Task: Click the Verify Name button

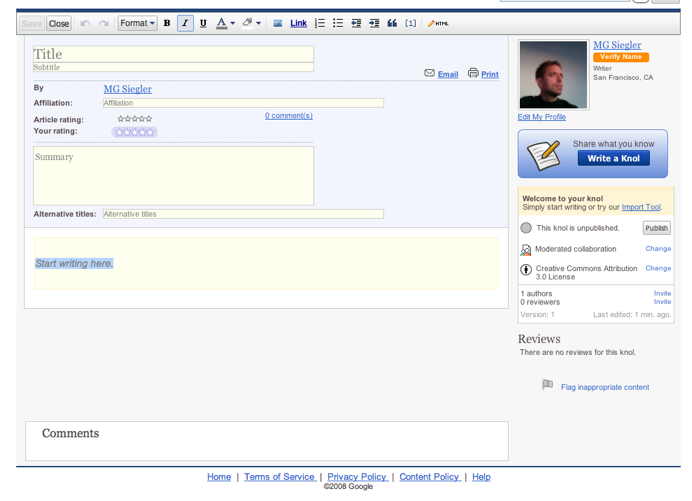Action: [621, 57]
